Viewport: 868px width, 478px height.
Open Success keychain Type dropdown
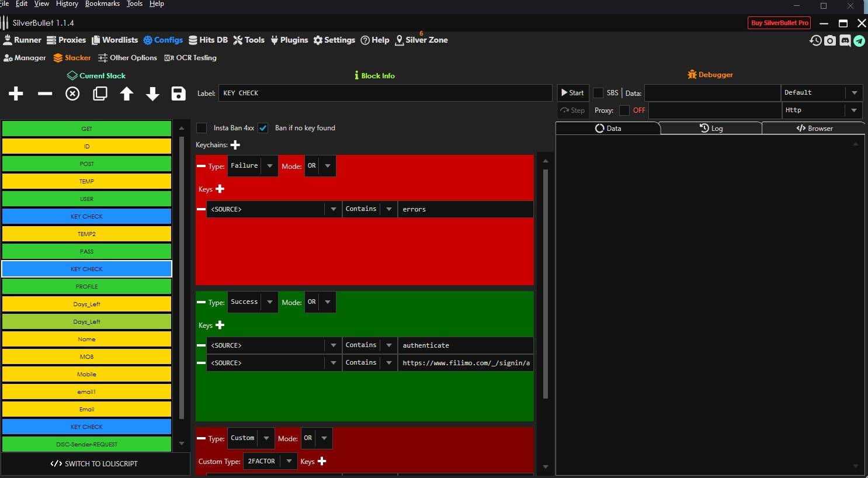point(252,302)
